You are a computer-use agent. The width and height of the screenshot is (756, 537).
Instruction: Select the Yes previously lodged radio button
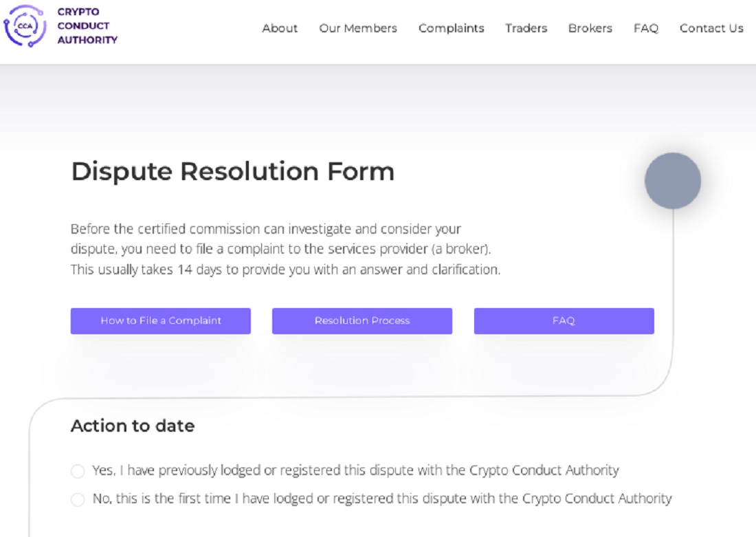tap(78, 471)
